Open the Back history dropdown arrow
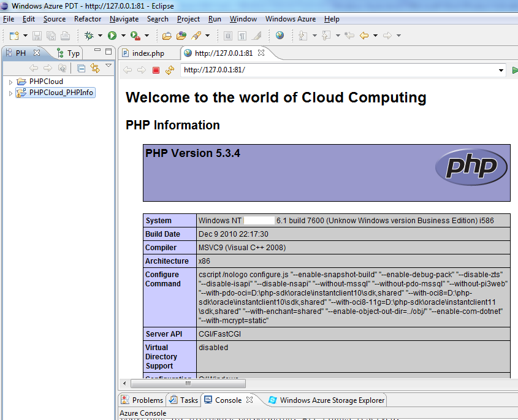 tap(375, 36)
